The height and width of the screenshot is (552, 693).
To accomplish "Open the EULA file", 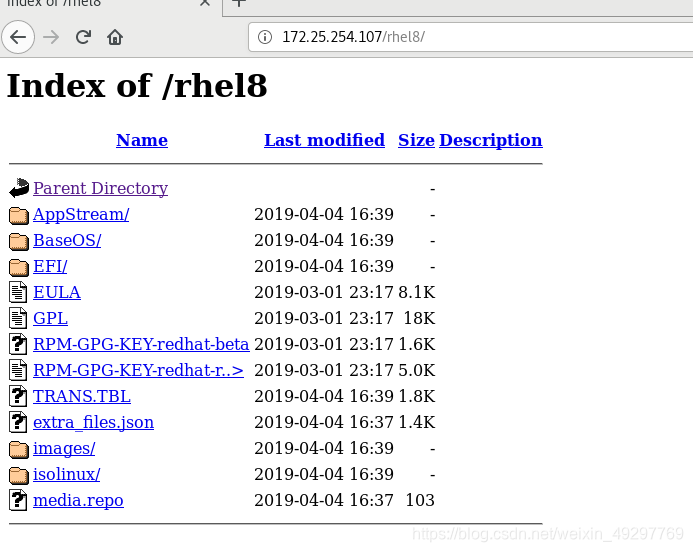I will point(57,293).
